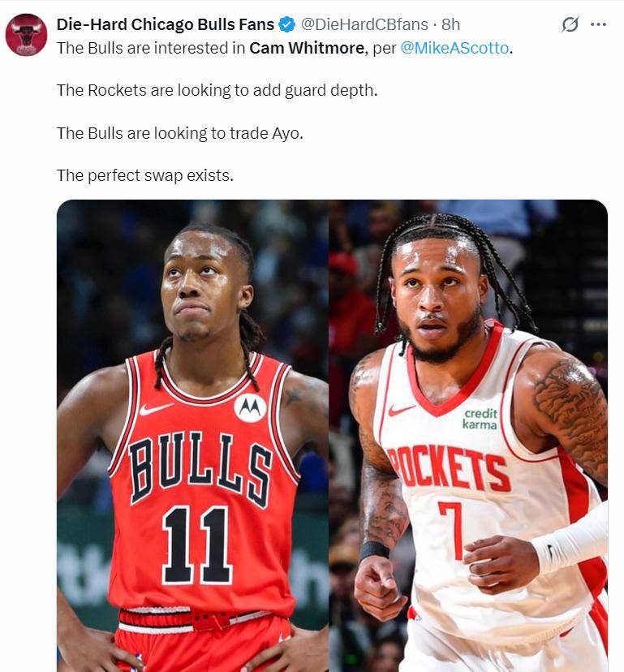Click the blue verified badge beside account name

click(x=287, y=24)
